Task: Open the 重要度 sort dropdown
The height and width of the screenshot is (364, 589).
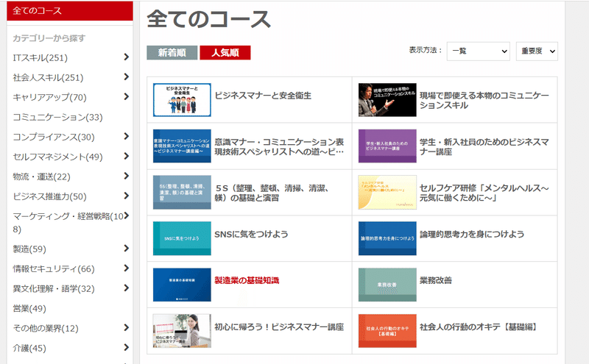Action: 537,51
